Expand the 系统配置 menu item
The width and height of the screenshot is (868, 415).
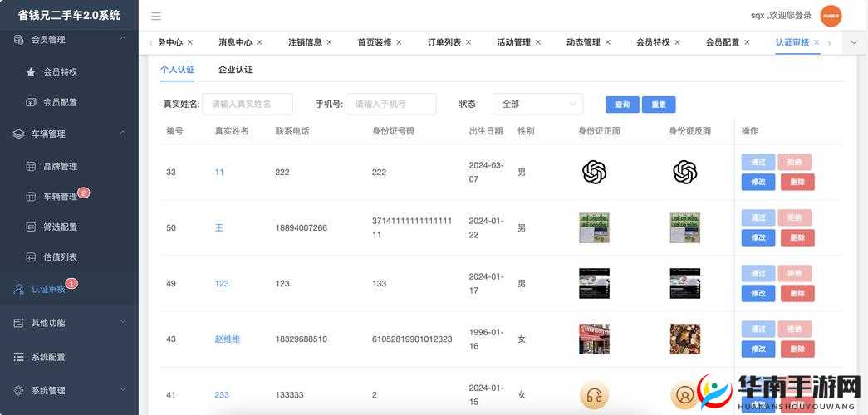[x=69, y=357]
